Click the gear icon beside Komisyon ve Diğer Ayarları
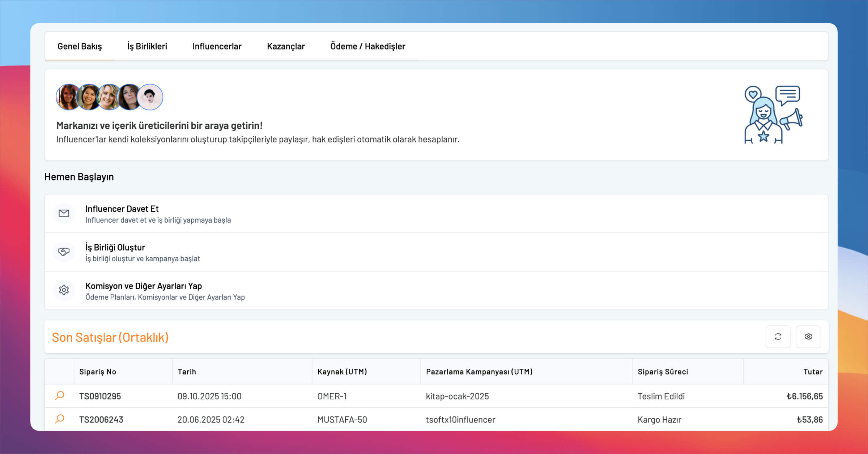Screen dimensions: 868x454 point(64,290)
